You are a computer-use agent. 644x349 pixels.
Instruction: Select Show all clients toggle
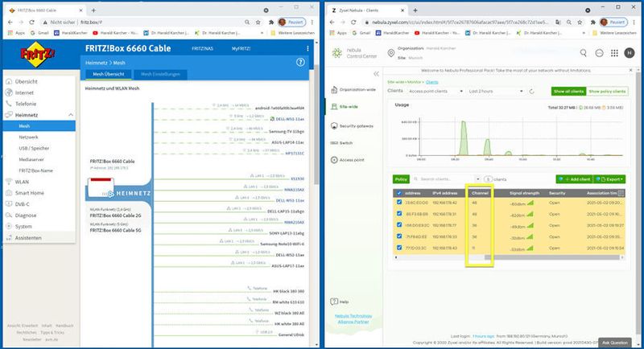coord(569,92)
